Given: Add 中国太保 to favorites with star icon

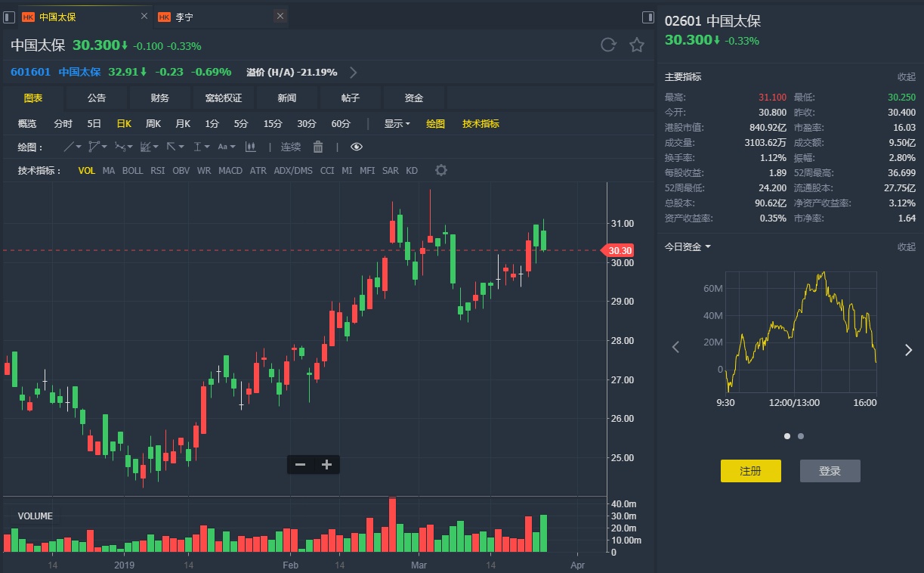Looking at the screenshot, I should click(x=637, y=45).
